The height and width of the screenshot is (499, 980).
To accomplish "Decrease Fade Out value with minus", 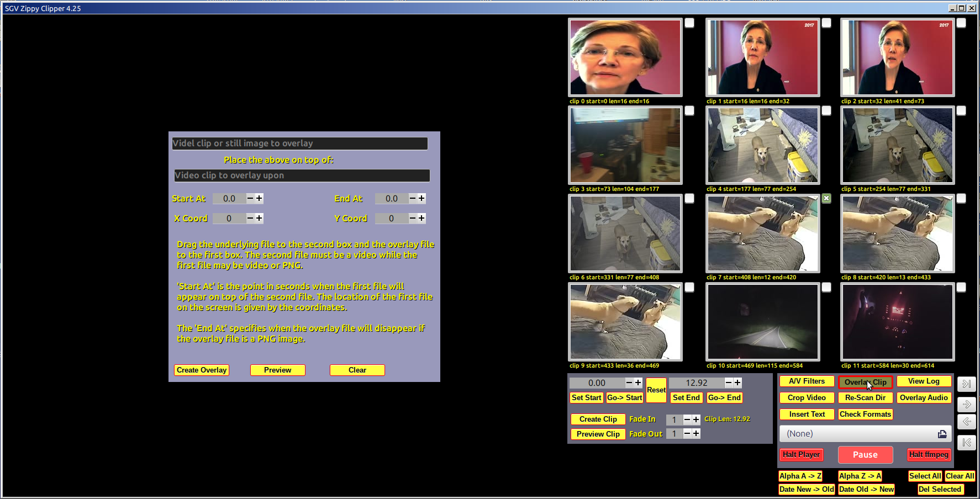I will click(687, 434).
